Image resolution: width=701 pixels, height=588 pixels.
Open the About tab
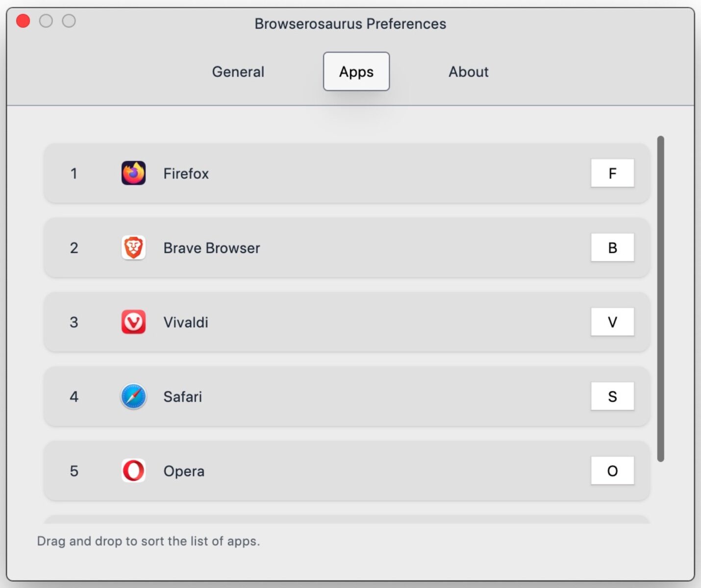point(468,72)
